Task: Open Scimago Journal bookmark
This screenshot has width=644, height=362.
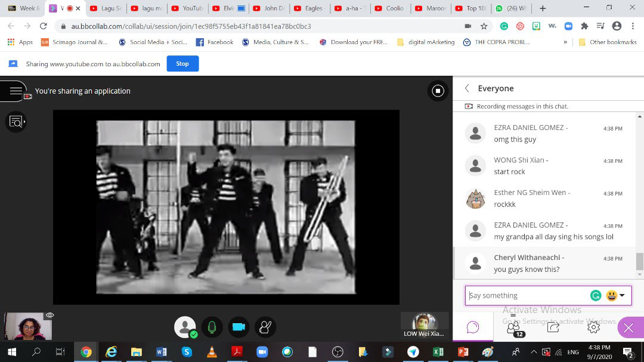Action: click(75, 42)
